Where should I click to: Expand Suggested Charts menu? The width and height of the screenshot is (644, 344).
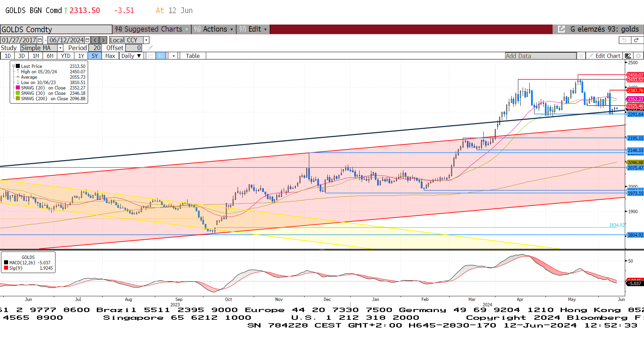coord(152,29)
